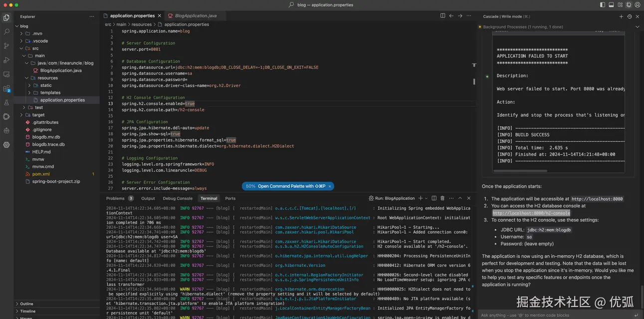Open the localhost:8080/h2-console link
The image size is (644, 319).
pyautogui.click(x=531, y=213)
